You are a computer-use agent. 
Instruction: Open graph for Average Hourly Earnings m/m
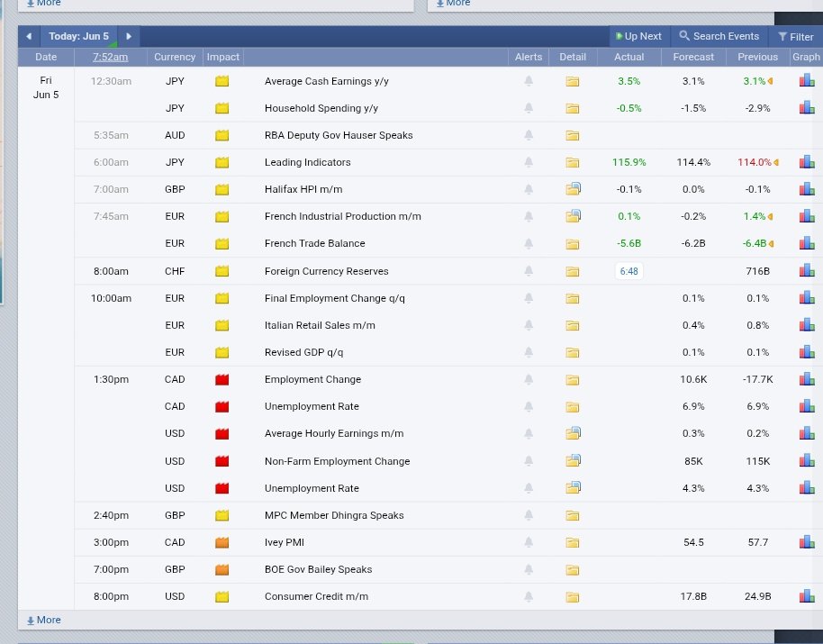[x=807, y=433]
